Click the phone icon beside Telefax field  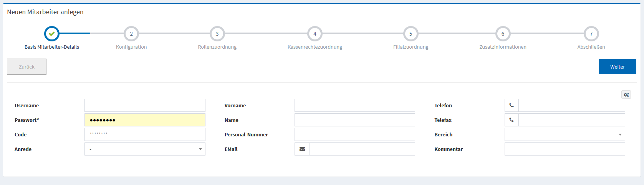(512, 120)
